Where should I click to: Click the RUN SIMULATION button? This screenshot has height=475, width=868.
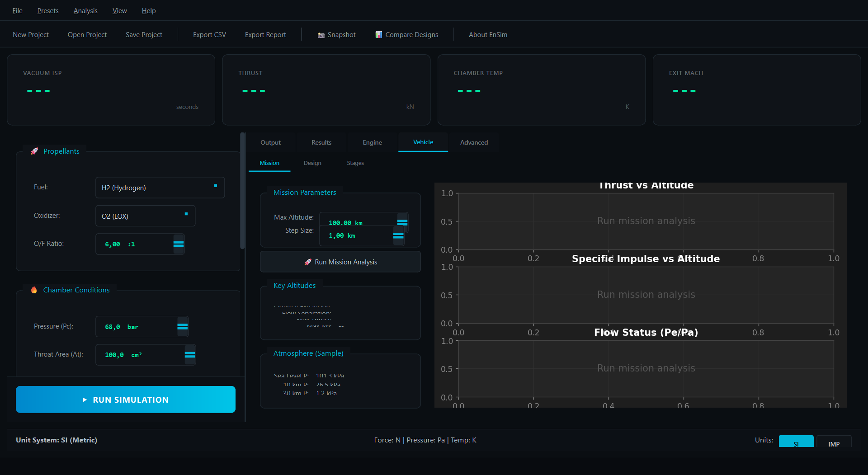pyautogui.click(x=126, y=400)
